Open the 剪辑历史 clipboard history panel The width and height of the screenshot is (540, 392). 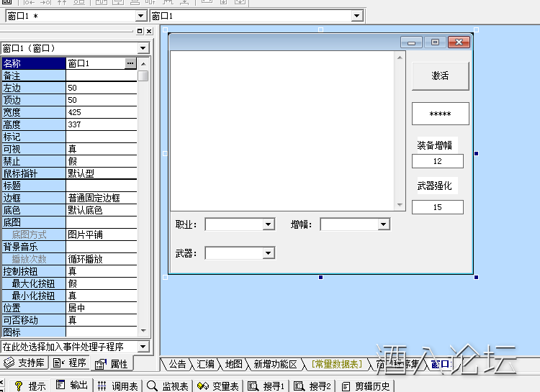coord(367,386)
